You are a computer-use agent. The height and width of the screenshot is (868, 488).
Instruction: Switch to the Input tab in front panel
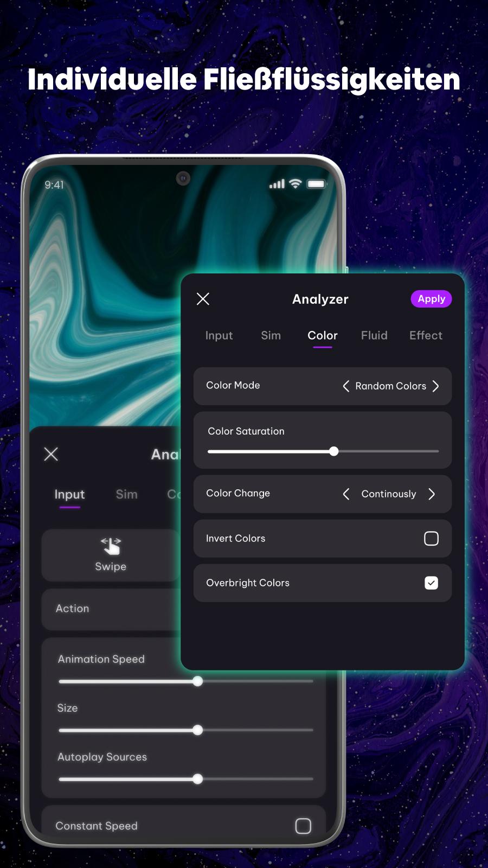click(x=219, y=336)
